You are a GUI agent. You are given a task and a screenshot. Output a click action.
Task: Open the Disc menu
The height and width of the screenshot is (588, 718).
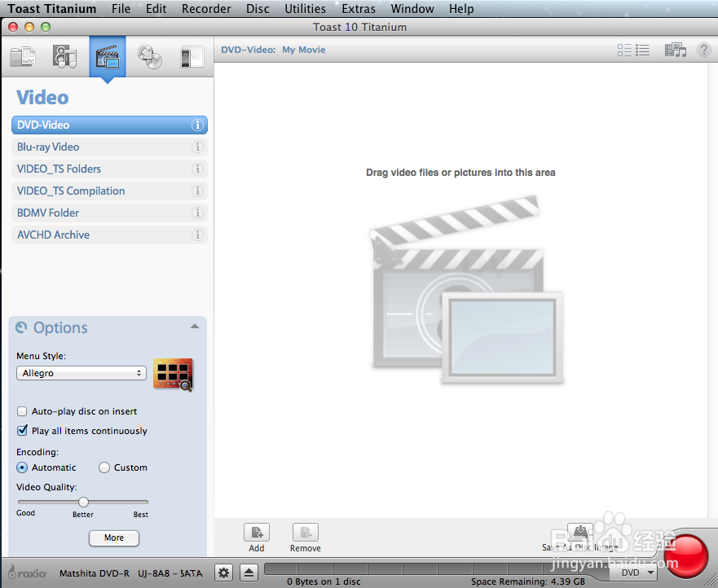[258, 9]
